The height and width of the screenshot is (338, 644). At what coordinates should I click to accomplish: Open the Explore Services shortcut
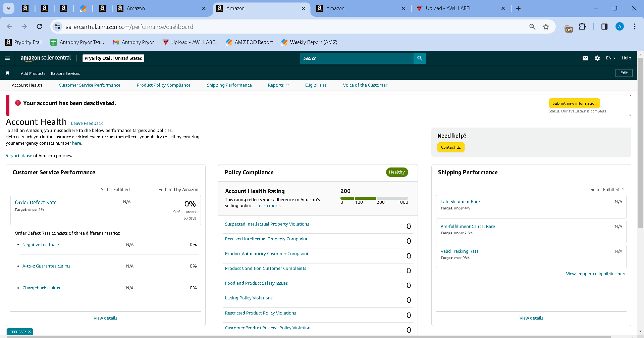coord(65,74)
